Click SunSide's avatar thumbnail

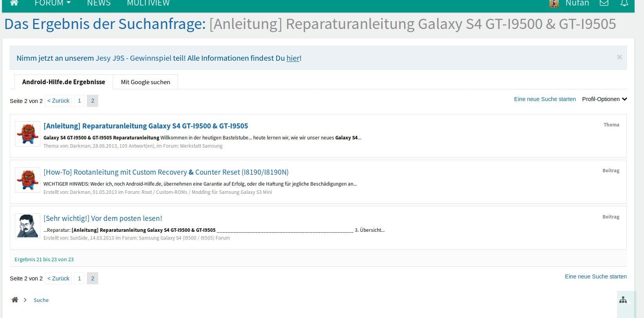coord(27,226)
